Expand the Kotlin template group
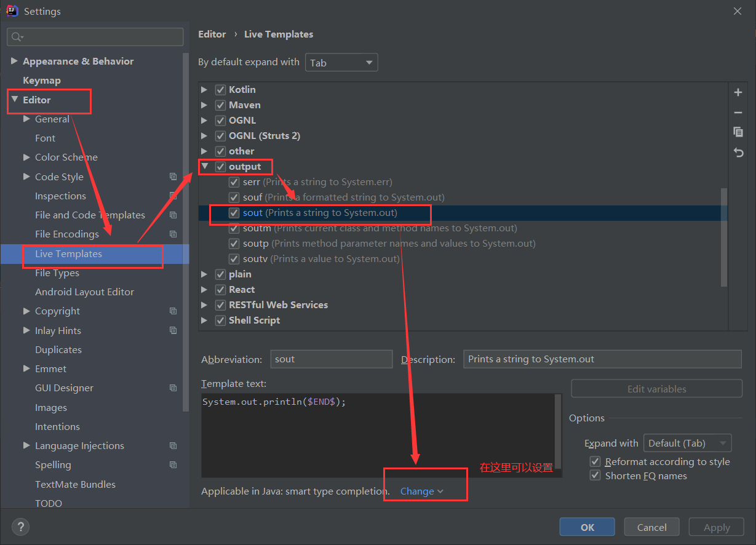756x545 pixels. [204, 90]
